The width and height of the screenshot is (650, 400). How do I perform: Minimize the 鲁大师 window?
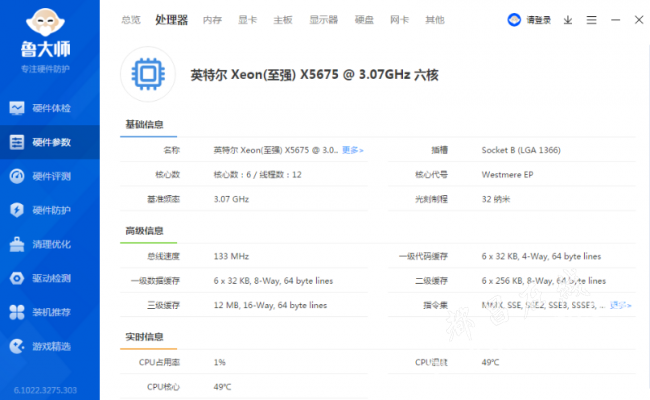pyautogui.click(x=616, y=20)
